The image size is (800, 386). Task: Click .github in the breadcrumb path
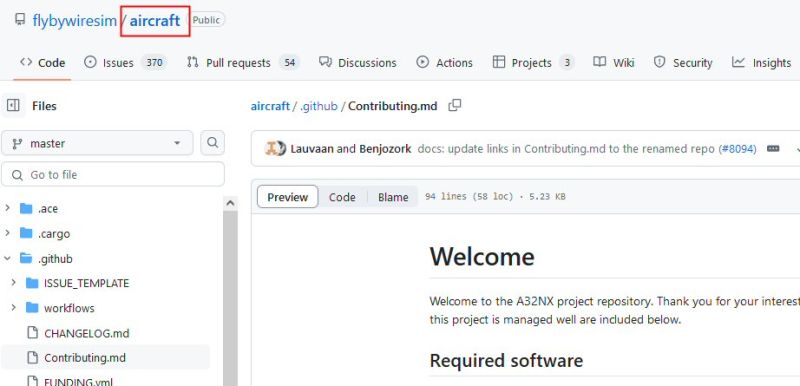[x=319, y=107]
